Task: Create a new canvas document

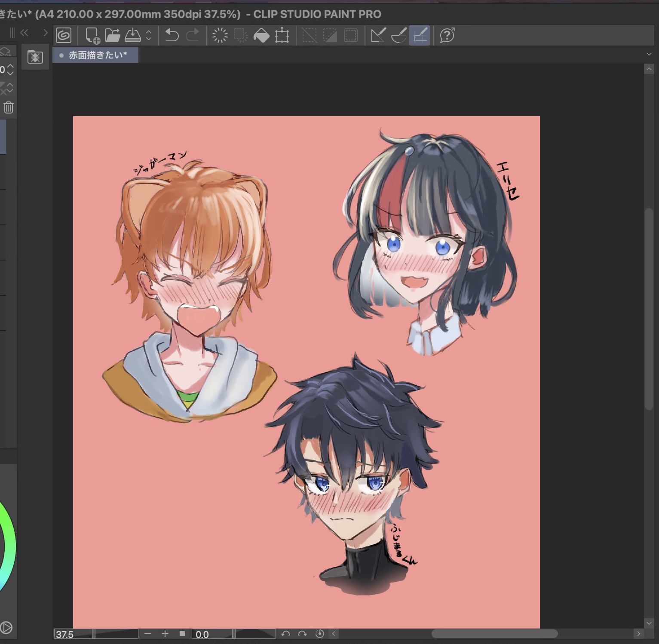Action: tap(92, 35)
